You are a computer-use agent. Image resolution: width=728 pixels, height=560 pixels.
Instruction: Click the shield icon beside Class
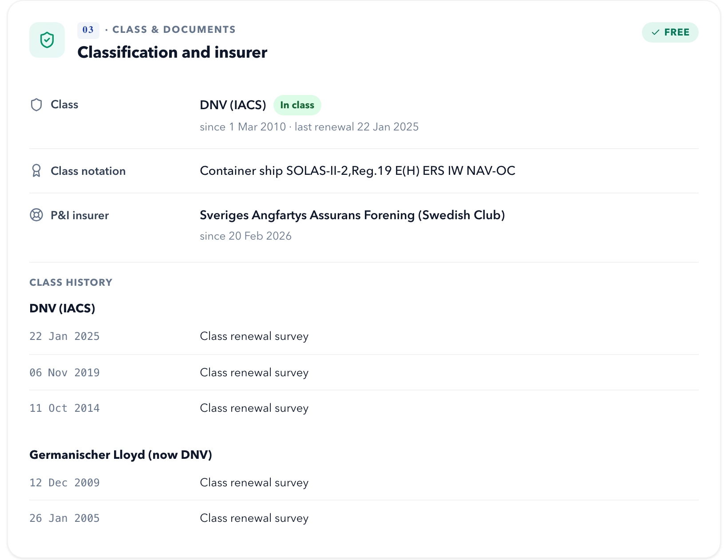pyautogui.click(x=36, y=105)
